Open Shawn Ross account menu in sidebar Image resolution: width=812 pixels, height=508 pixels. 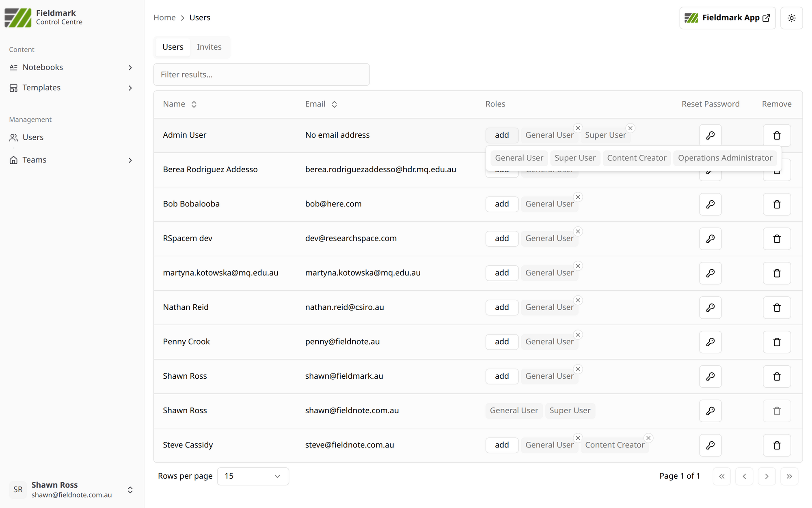click(x=71, y=490)
